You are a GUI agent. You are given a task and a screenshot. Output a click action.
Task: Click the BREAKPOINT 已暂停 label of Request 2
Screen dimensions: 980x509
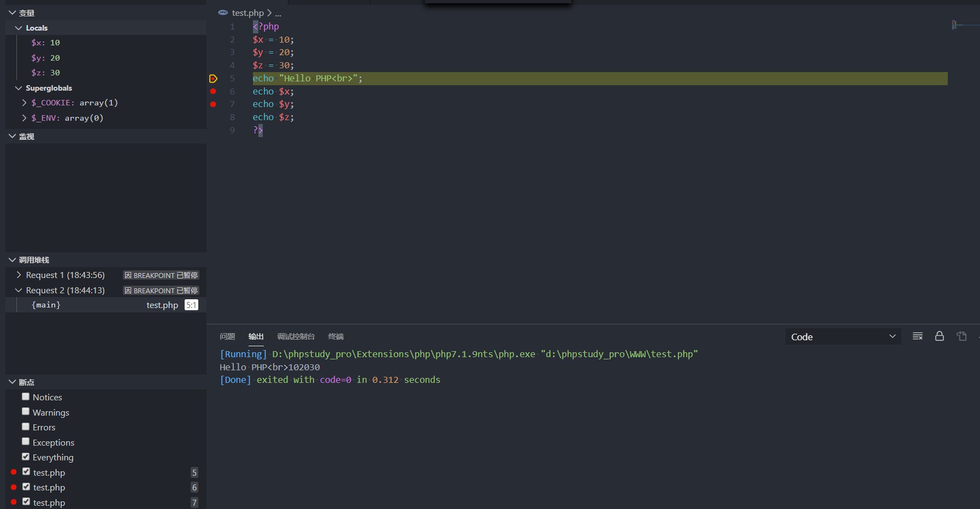click(x=161, y=291)
